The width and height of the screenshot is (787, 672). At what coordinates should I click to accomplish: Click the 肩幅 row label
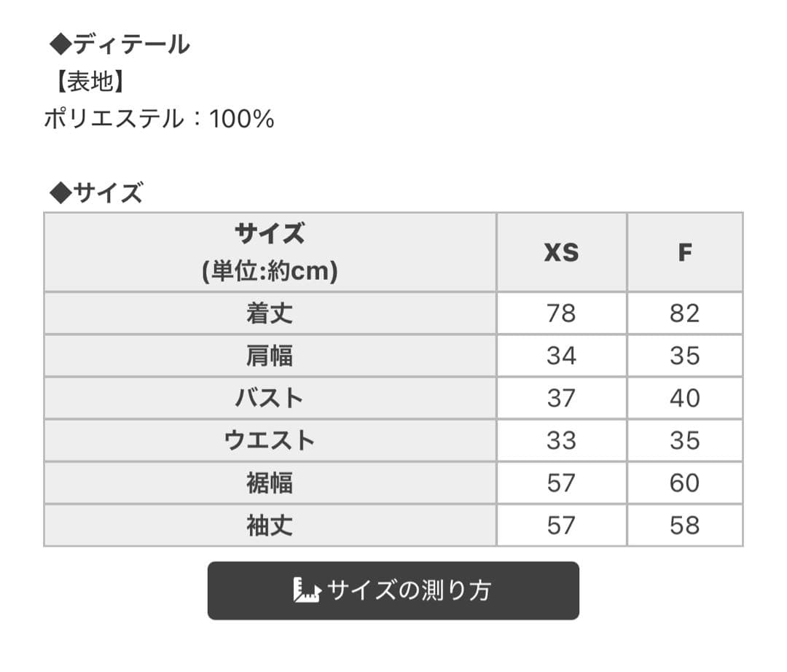[270, 356]
